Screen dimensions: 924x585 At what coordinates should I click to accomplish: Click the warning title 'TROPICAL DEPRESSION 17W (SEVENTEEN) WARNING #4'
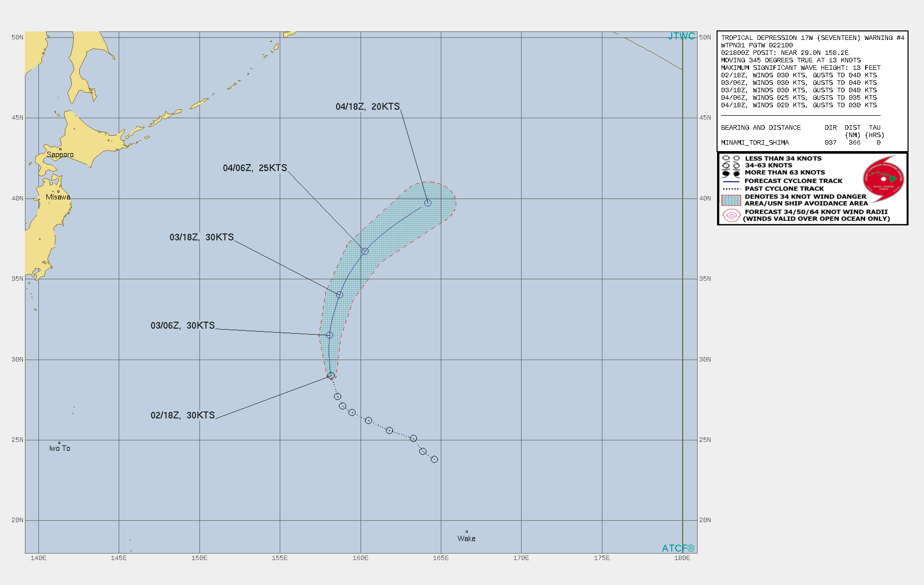click(812, 38)
